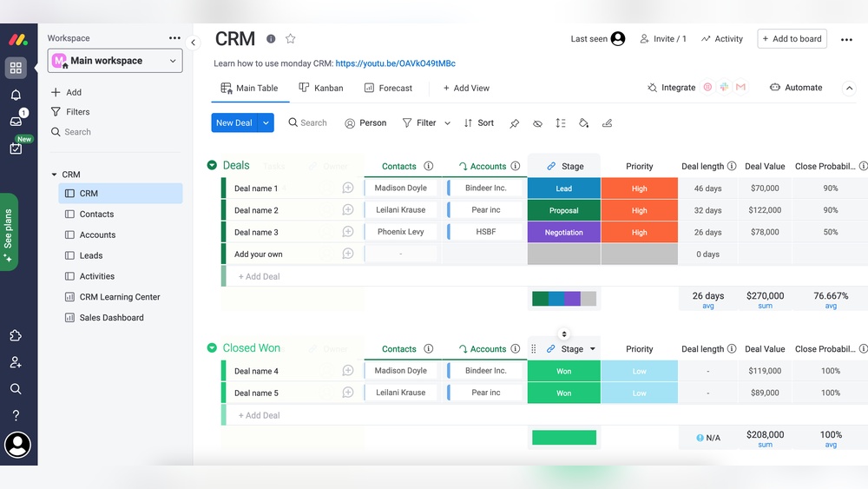Open the apps puzzle piece icon

point(16,336)
